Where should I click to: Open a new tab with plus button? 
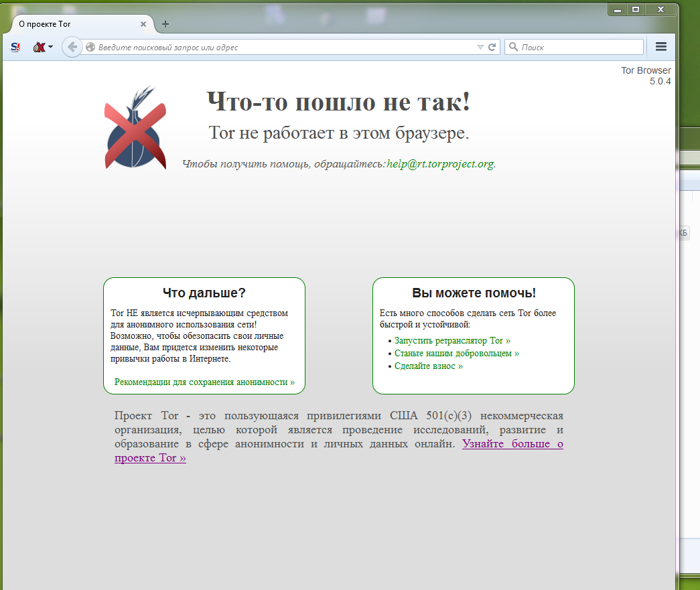click(165, 24)
